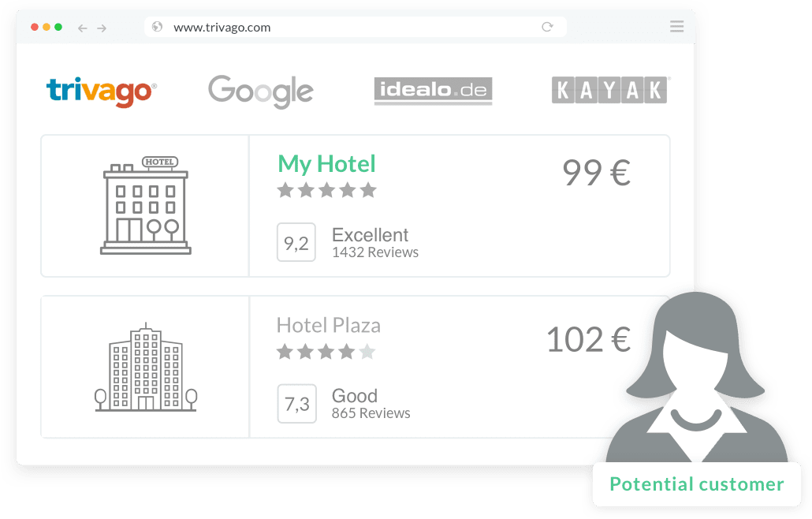
Task: Reload the page with the refresh icon
Action: (547, 27)
